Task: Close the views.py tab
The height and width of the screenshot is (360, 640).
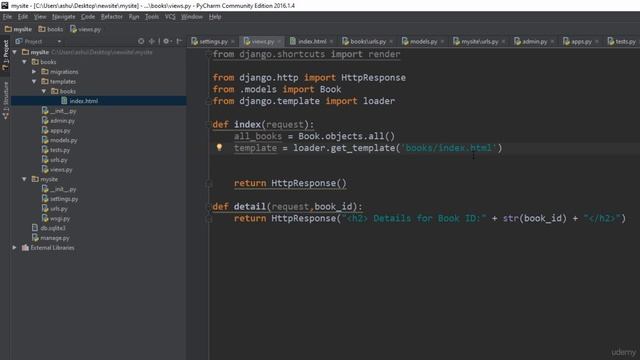Action: pos(279,41)
